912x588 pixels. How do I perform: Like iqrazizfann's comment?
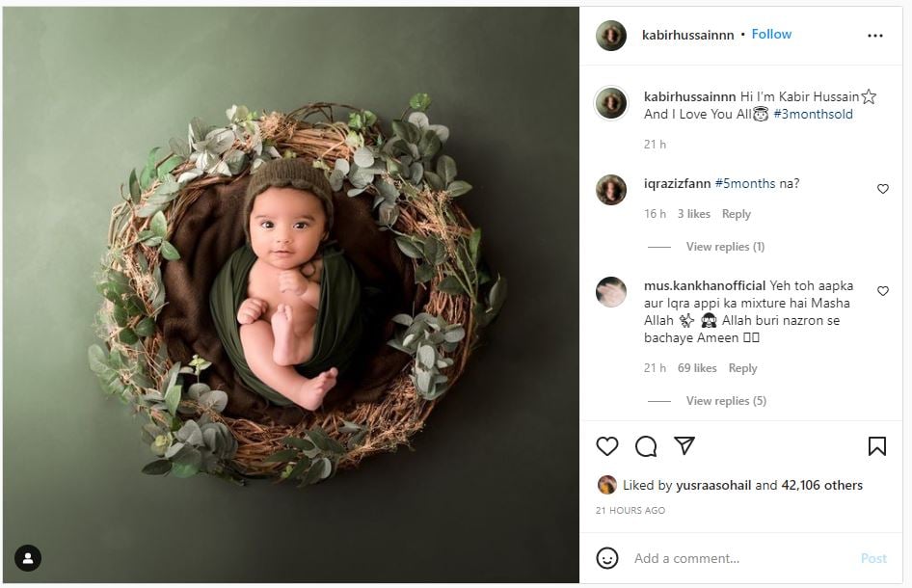tap(882, 189)
